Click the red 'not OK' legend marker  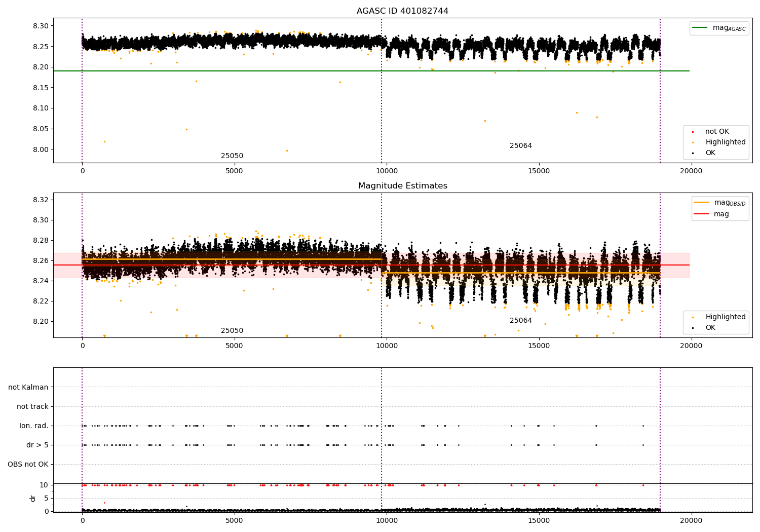tap(693, 132)
